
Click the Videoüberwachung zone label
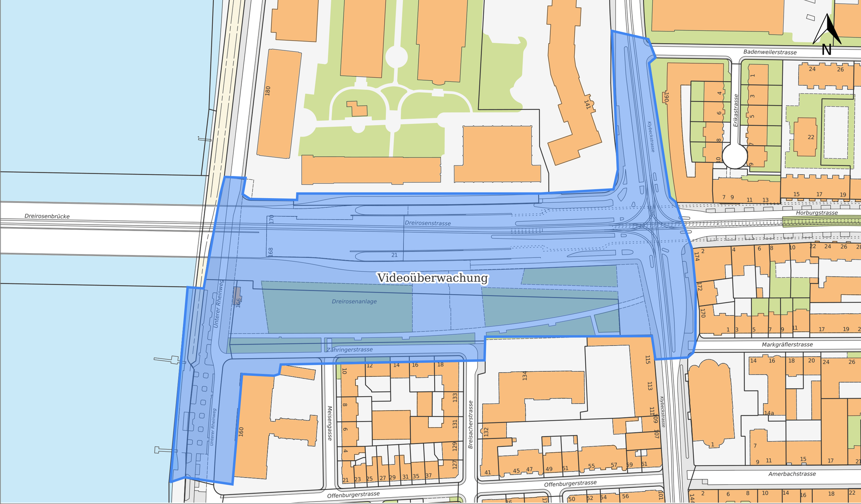click(x=432, y=278)
